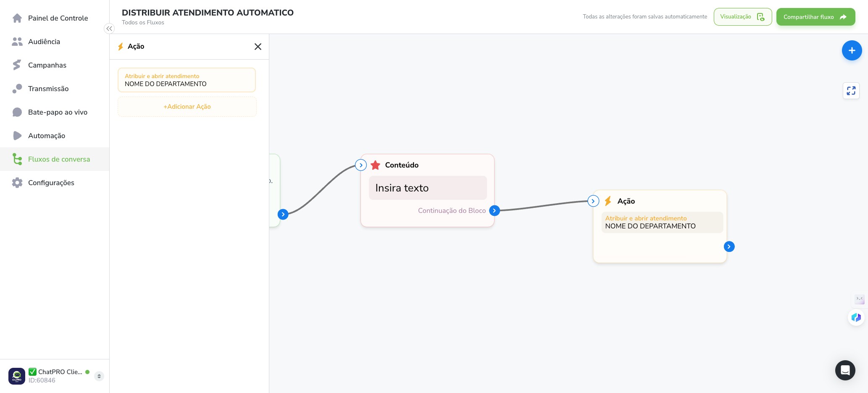
Task: Click the Insira texto field in Conteúdo
Action: (x=428, y=188)
